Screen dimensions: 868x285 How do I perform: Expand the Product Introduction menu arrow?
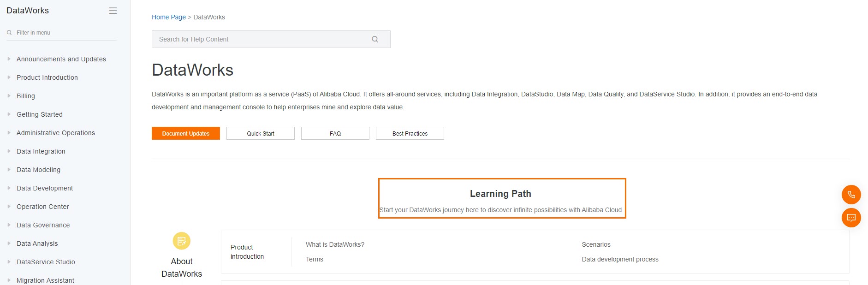(x=9, y=77)
